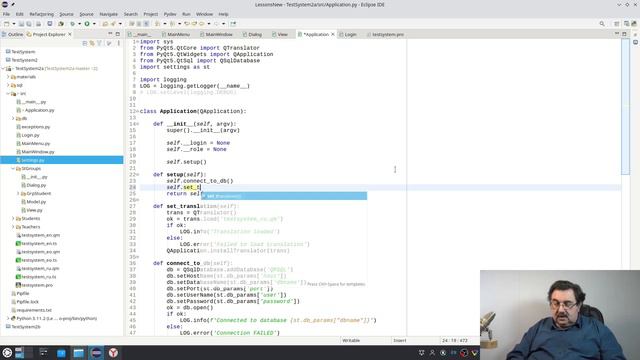
Task: Switch to the __main__ editor tab
Action: click(x=141, y=35)
